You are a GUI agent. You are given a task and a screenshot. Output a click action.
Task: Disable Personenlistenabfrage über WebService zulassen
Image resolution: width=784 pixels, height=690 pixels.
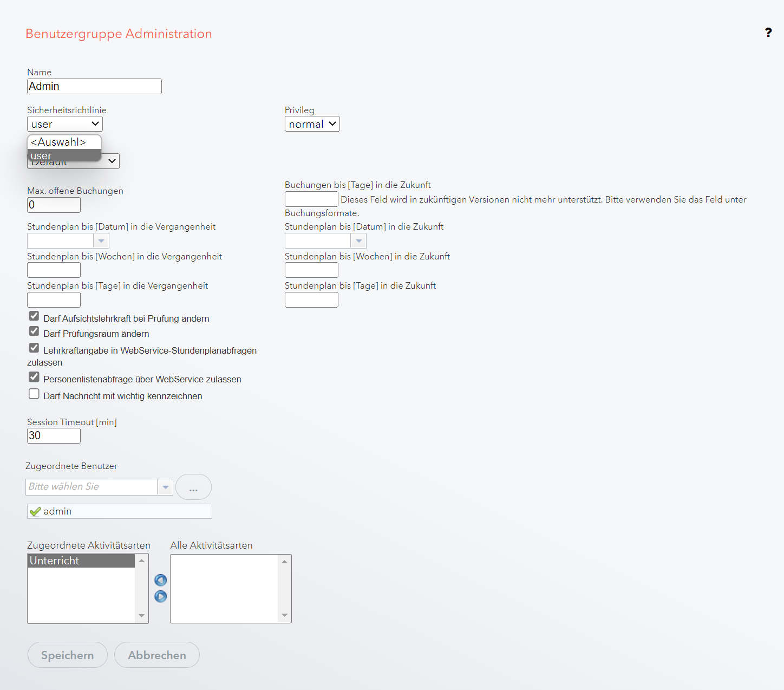click(x=34, y=377)
